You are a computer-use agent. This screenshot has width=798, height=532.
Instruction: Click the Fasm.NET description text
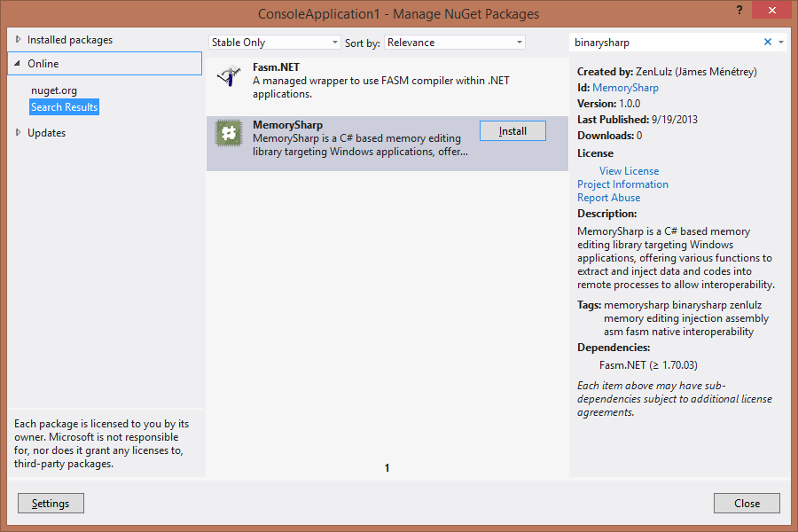coord(381,87)
